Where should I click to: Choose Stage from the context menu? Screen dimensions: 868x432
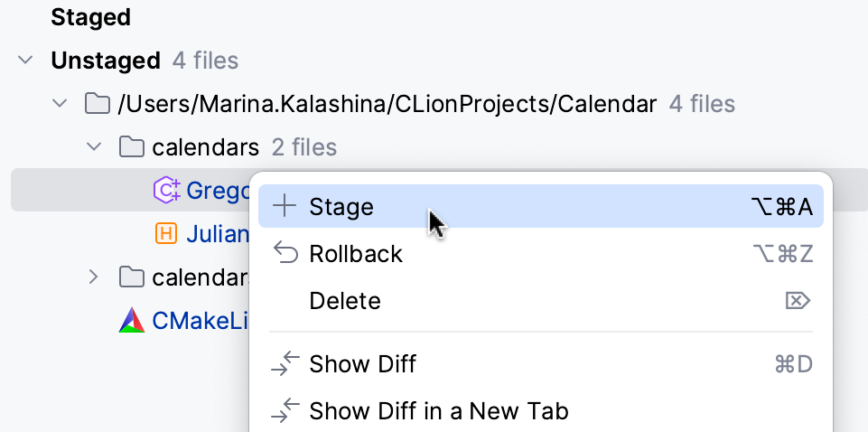click(x=341, y=207)
